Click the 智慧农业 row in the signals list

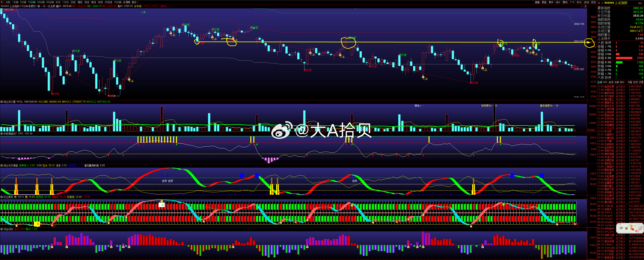pos(620,103)
